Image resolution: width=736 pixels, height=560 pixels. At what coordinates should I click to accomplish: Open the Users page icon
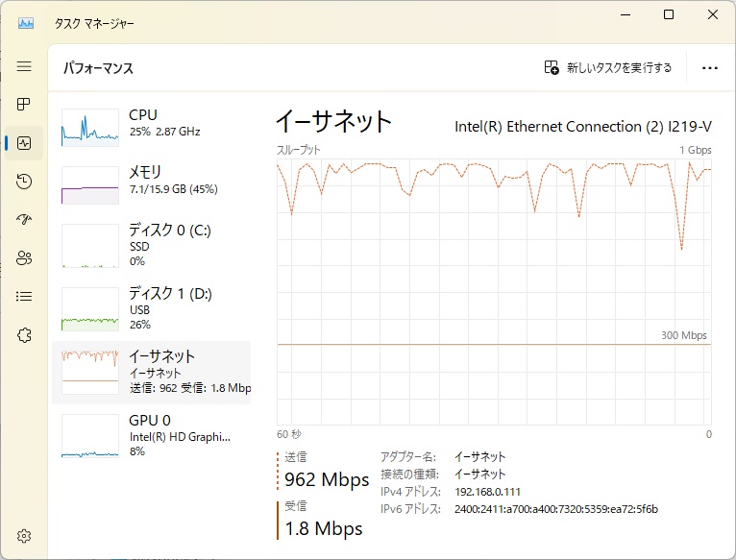tap(24, 257)
